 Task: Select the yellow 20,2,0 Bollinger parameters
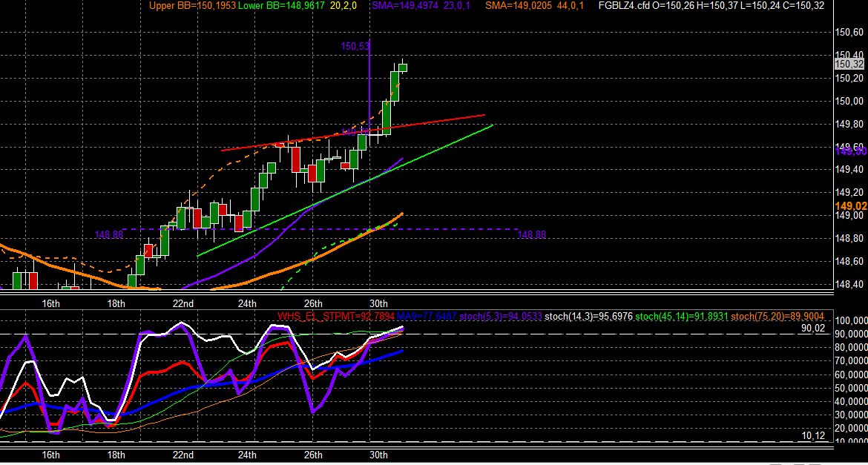tap(343, 5)
